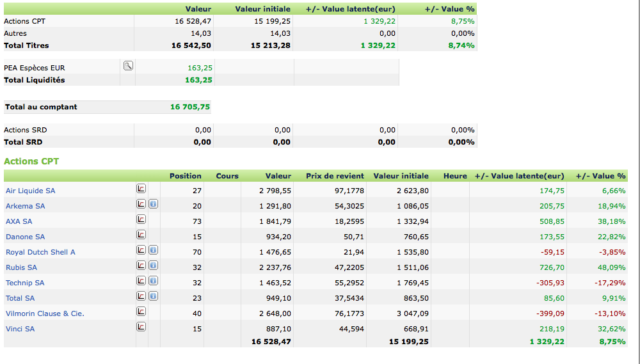The image size is (640, 364).
Task: Select the Royal Dutch Shell percentage -3,85%
Action: (612, 252)
